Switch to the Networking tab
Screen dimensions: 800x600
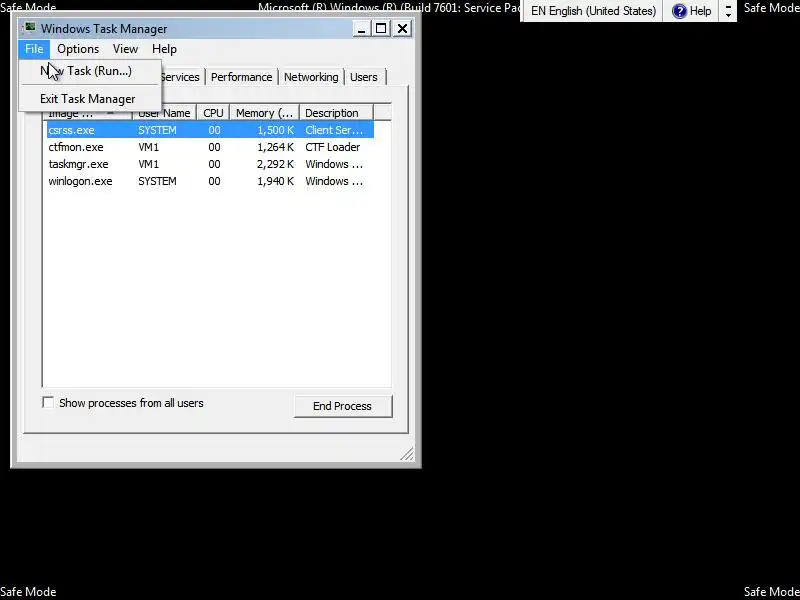tap(311, 77)
